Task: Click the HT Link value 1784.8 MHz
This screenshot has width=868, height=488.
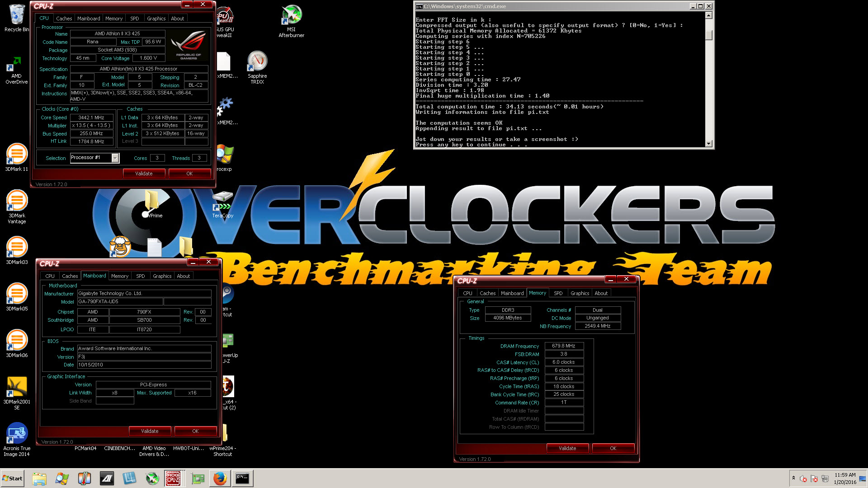Action: coord(91,142)
